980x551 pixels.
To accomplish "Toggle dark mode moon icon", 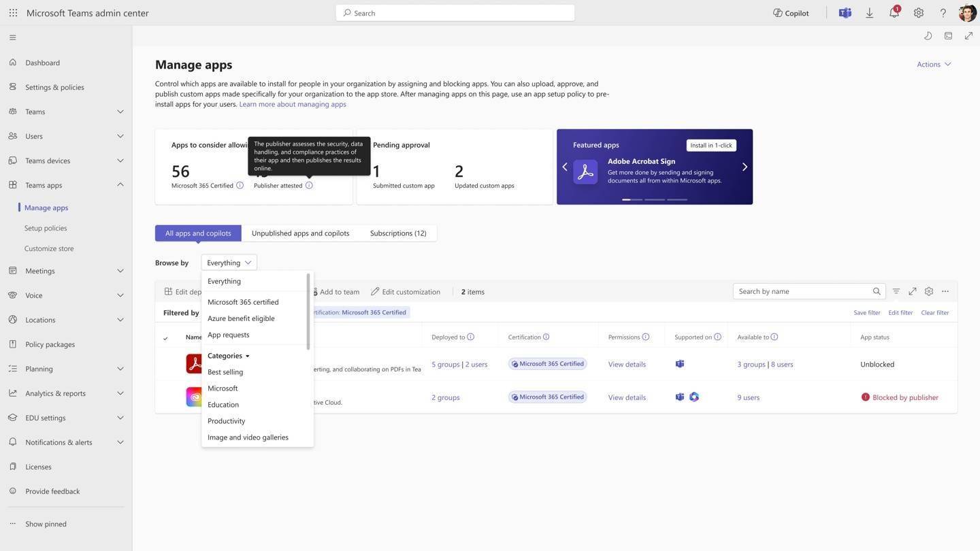I will pos(928,35).
